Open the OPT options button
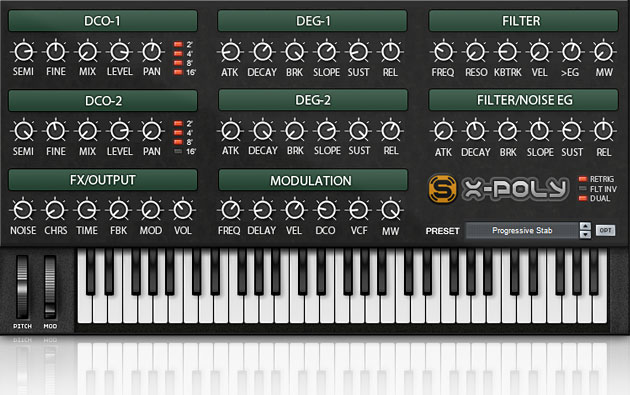 pos(605,231)
